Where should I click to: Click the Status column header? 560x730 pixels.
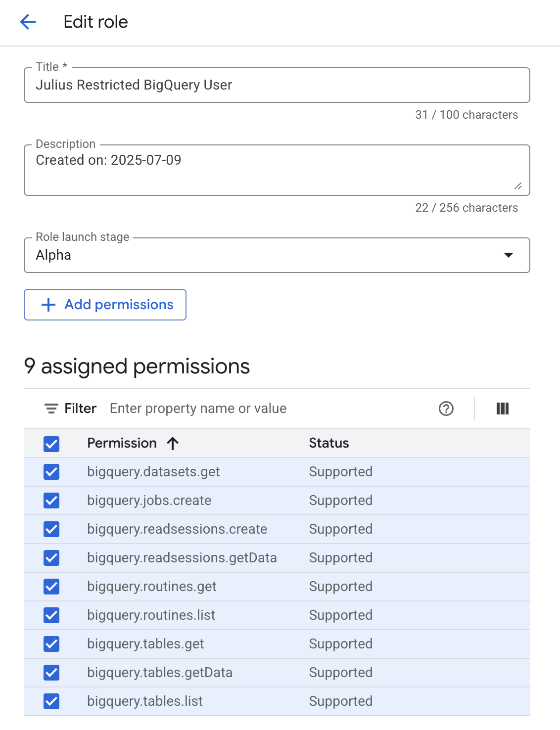329,443
